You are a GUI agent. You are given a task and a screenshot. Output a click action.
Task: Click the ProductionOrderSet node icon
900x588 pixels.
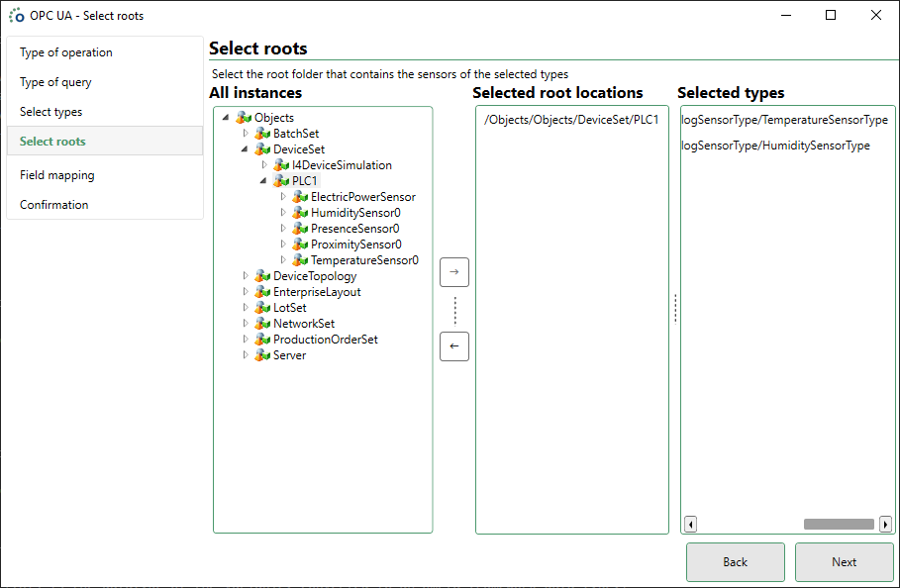click(262, 340)
